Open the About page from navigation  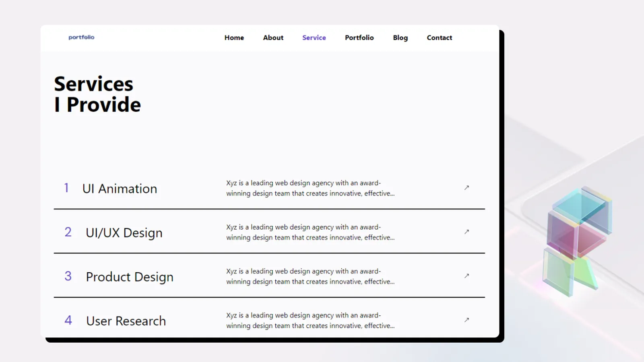[x=273, y=38]
